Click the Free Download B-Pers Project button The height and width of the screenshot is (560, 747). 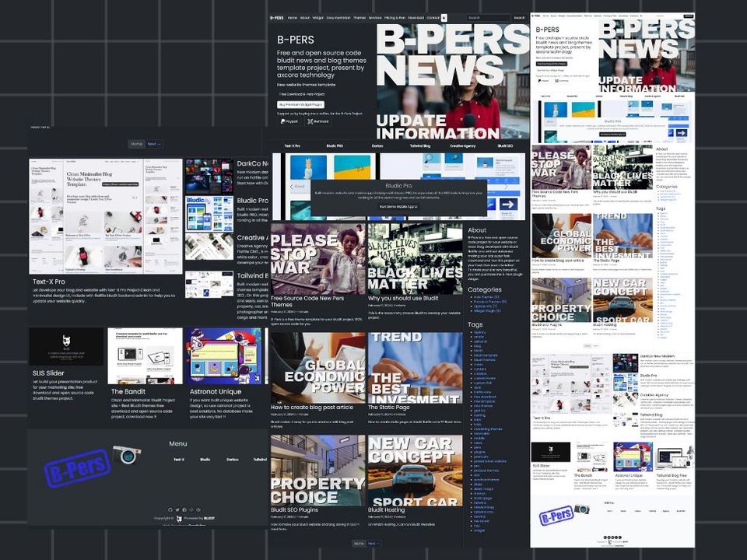[301, 95]
